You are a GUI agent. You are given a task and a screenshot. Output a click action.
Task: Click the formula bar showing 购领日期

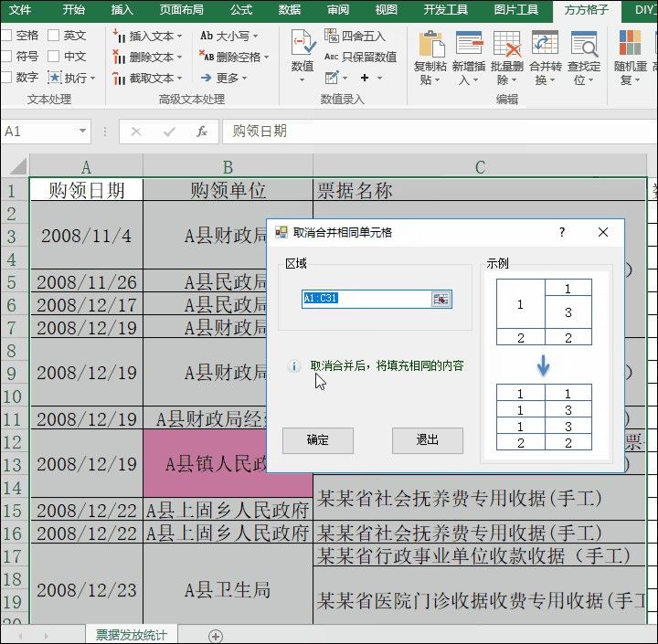click(440, 132)
